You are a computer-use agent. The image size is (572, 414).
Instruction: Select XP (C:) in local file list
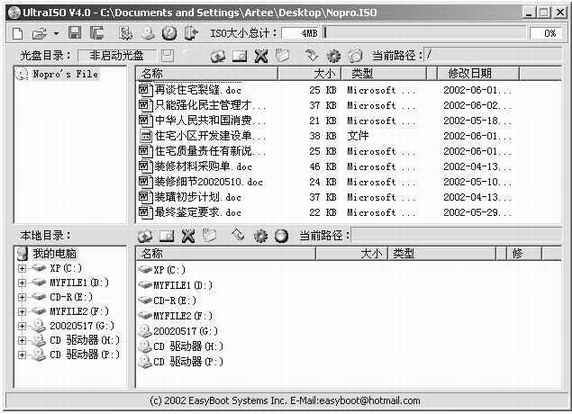tap(169, 270)
